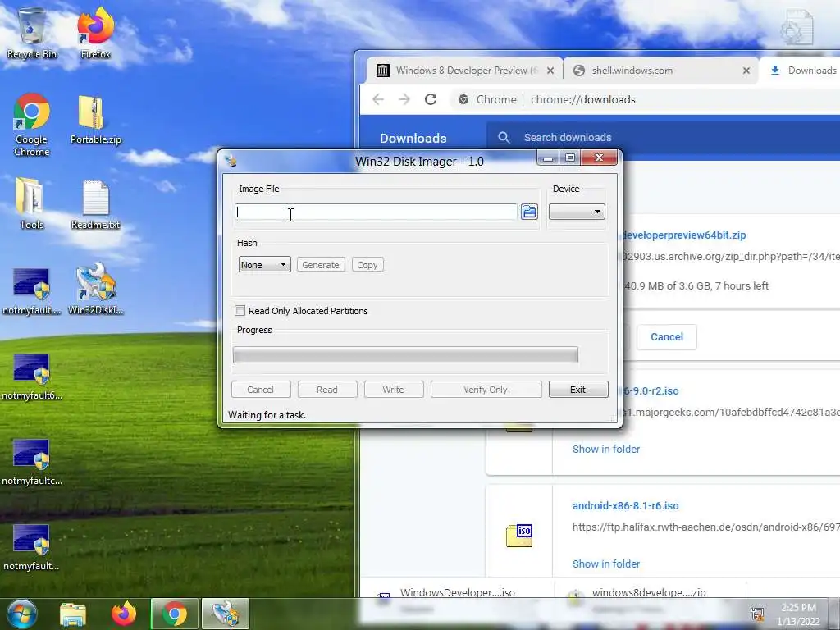Click the Downloads heading in Chrome

pyautogui.click(x=413, y=138)
